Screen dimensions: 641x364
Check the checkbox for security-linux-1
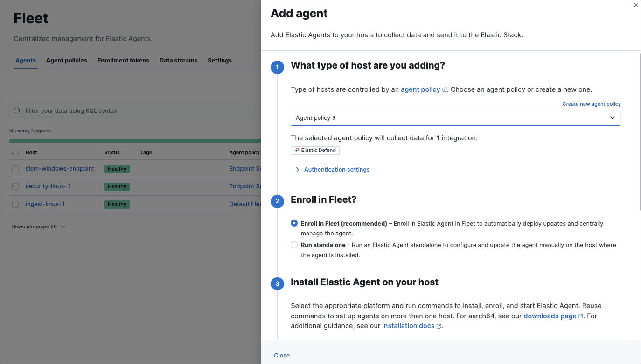click(15, 186)
